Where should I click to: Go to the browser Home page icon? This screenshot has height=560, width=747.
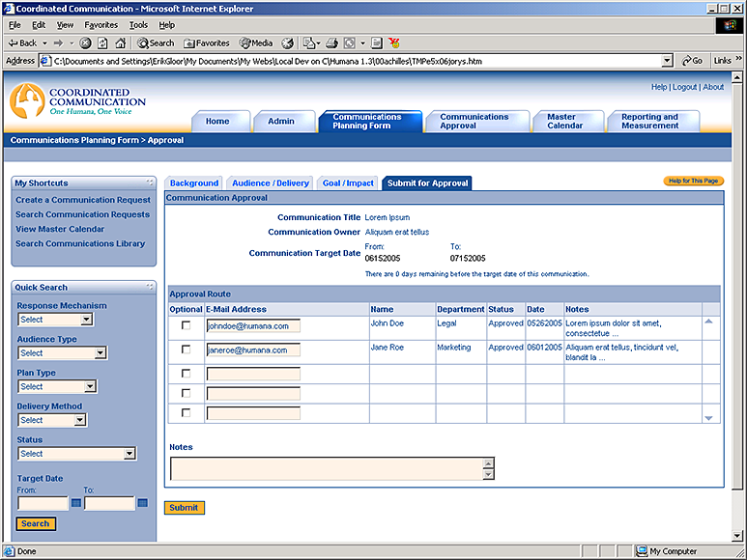[120, 43]
